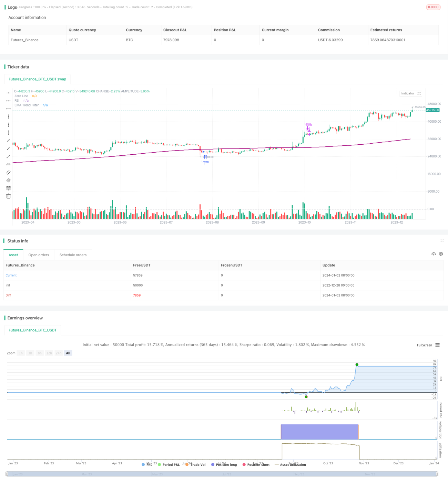
Task: Toggle the Position long legend series
Action: pyautogui.click(x=224, y=464)
